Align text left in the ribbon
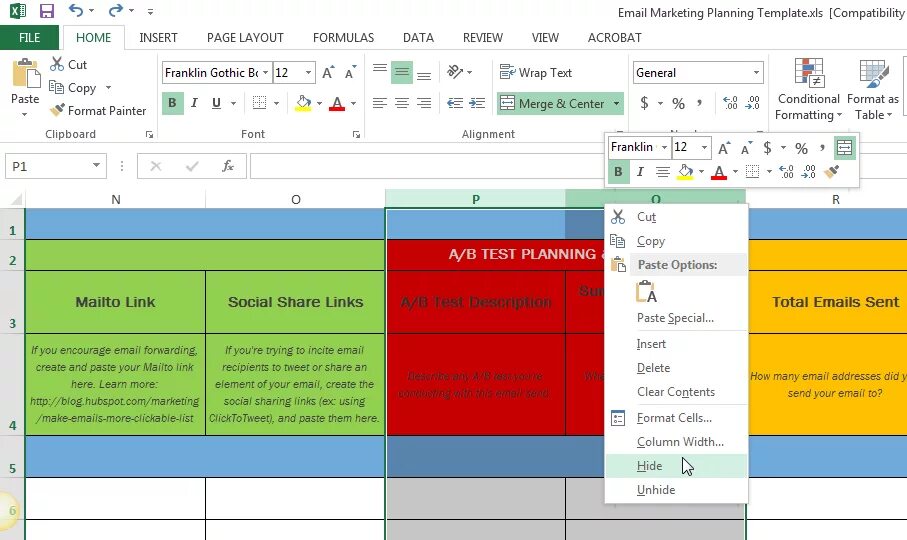This screenshot has width=907, height=540. pos(379,103)
